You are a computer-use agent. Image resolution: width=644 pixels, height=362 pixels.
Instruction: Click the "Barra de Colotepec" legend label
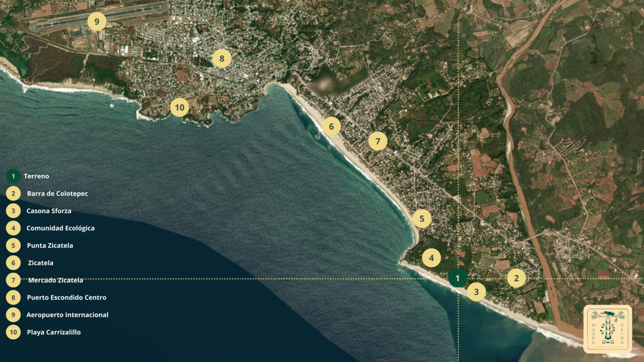coord(57,194)
